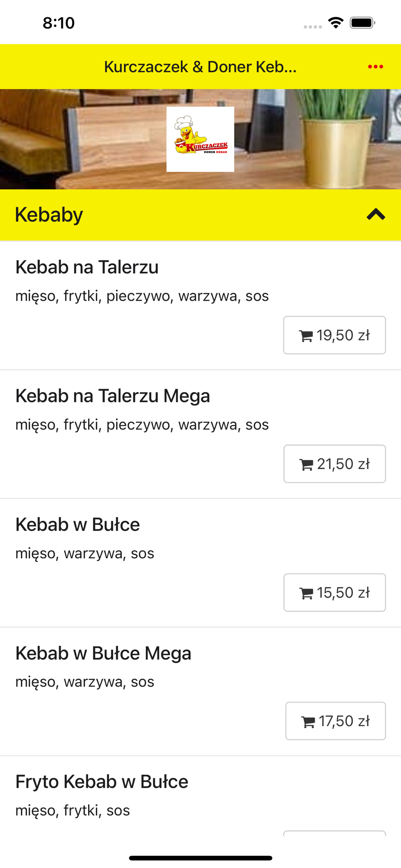Screen dimensions: 401x868
Task: Open Kebab w Bułce Mega item title
Action: pyautogui.click(x=103, y=653)
